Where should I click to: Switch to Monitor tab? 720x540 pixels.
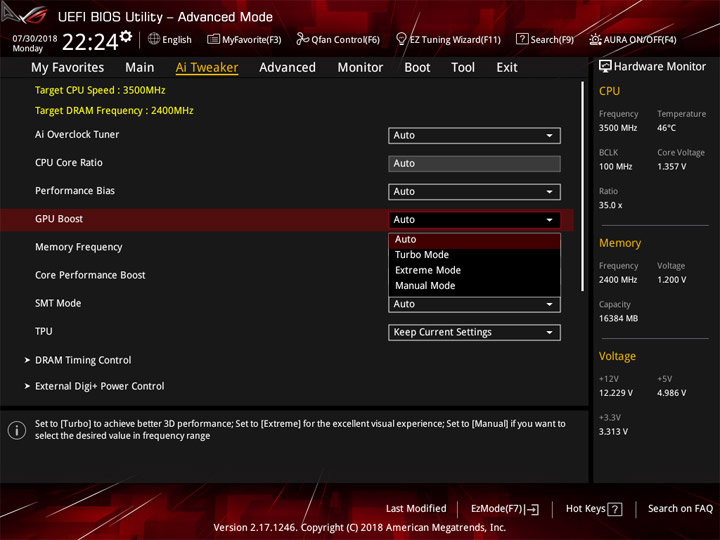(360, 68)
